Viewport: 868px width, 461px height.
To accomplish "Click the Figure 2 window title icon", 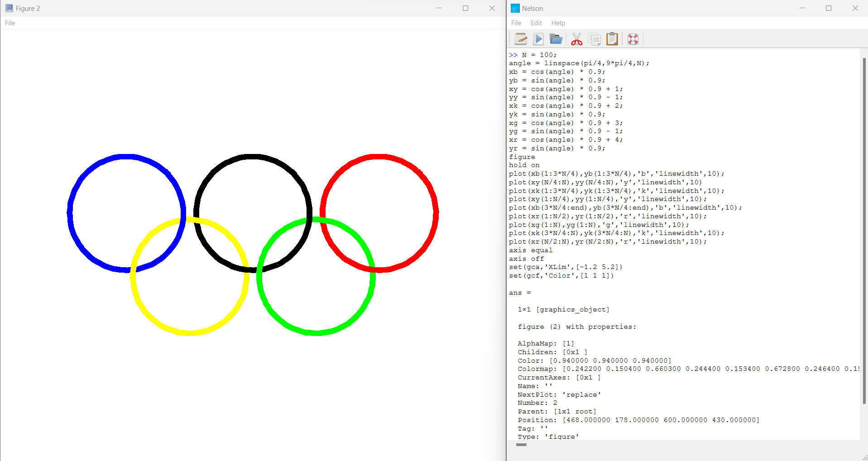I will tap(9, 8).
